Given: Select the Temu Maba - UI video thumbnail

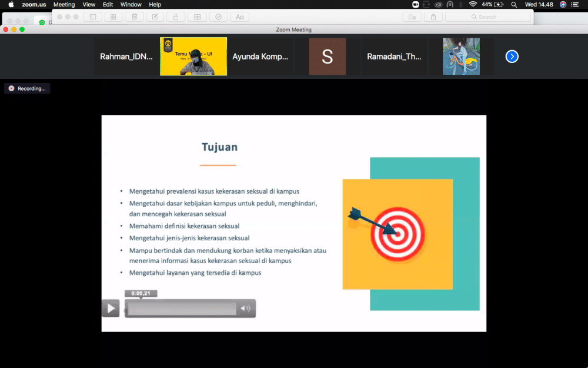Looking at the screenshot, I should (x=193, y=57).
